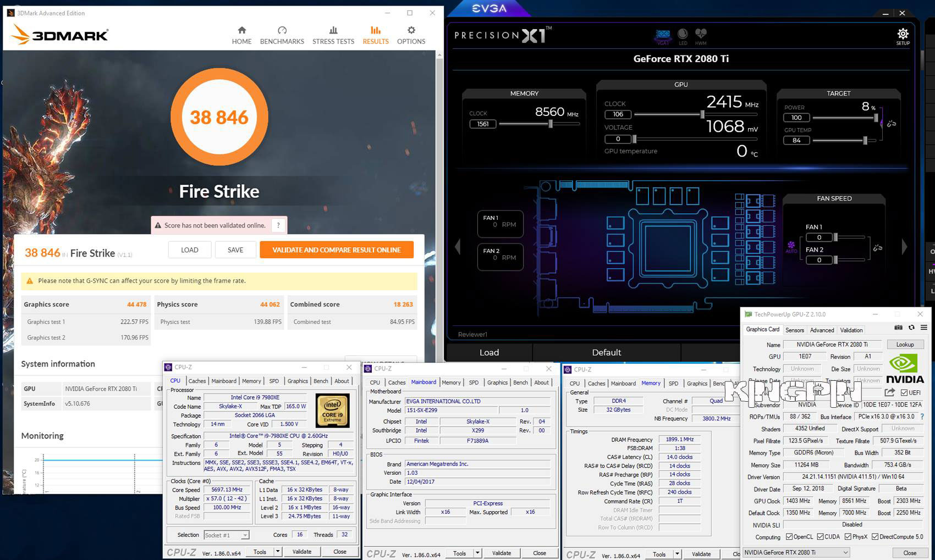
Task: Click the GPU-Z screenshot camera icon
Action: click(898, 328)
